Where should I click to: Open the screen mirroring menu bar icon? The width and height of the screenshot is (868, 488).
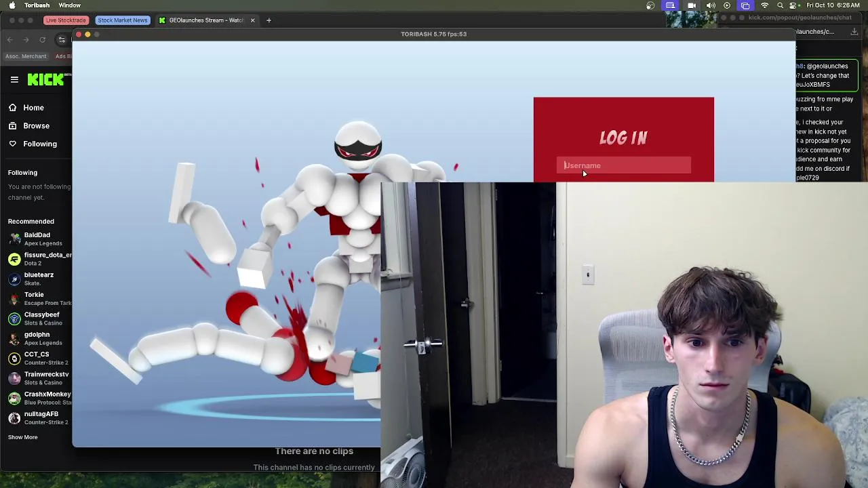745,5
